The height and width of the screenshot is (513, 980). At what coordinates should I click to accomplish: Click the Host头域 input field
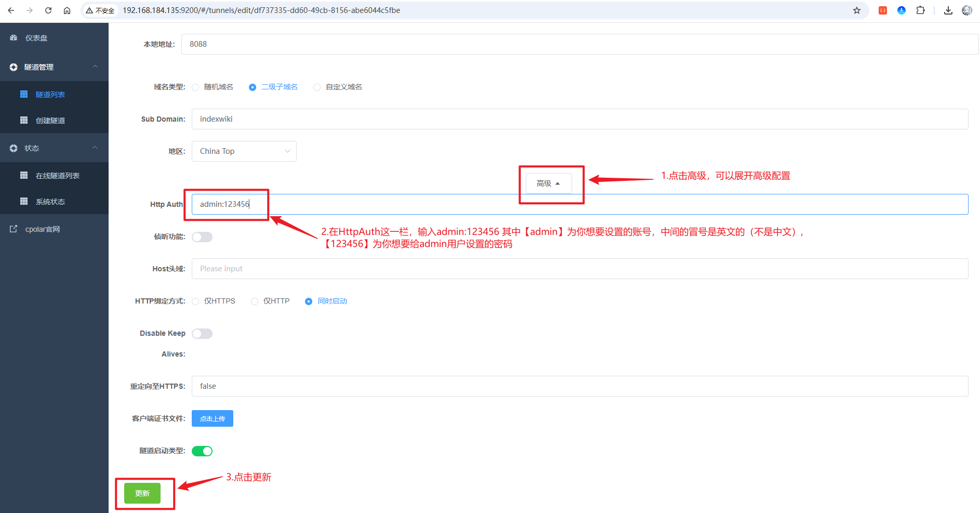(x=580, y=269)
